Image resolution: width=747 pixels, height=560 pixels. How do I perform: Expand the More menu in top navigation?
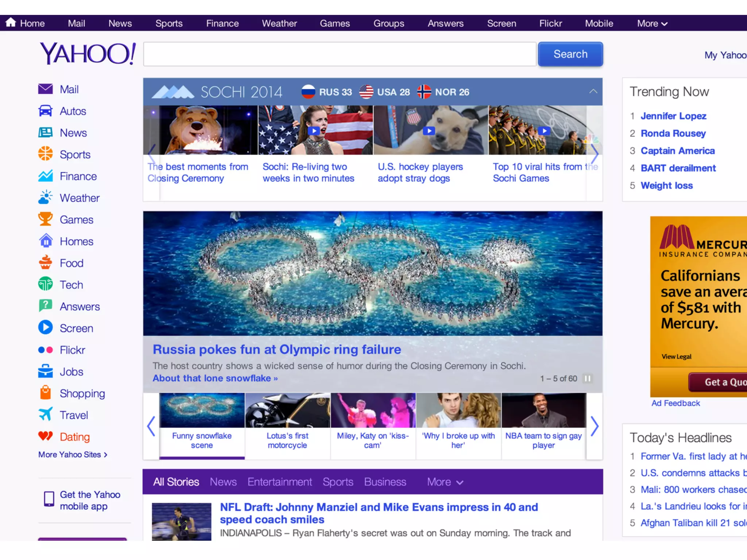[652, 24]
